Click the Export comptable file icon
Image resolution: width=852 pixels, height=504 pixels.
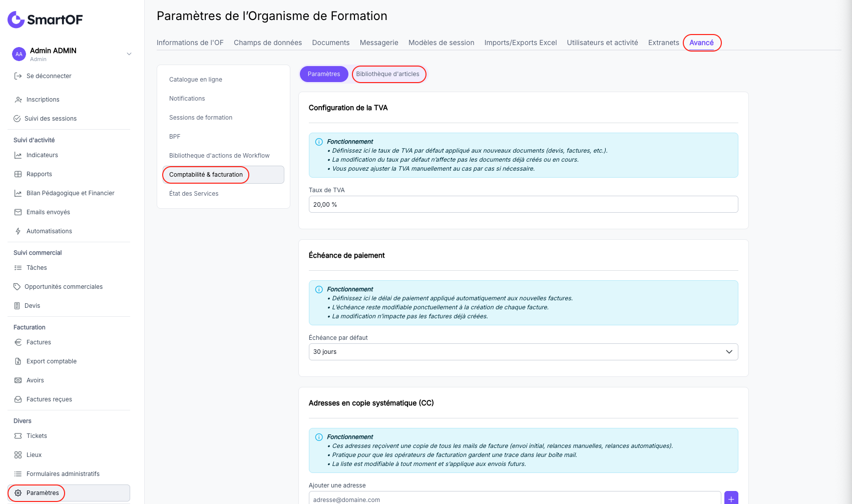[18, 361]
